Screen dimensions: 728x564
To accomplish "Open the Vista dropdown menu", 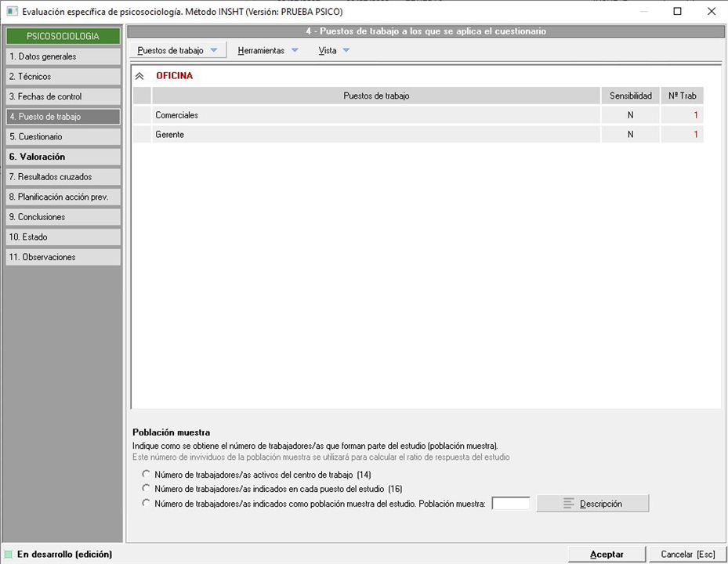I will [334, 50].
